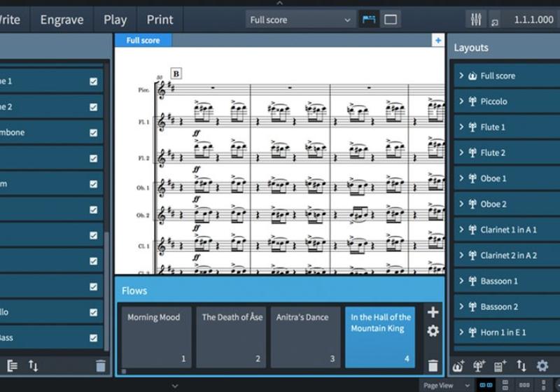
Task: Open the Full score layout selector dropdown
Action: pyautogui.click(x=300, y=20)
